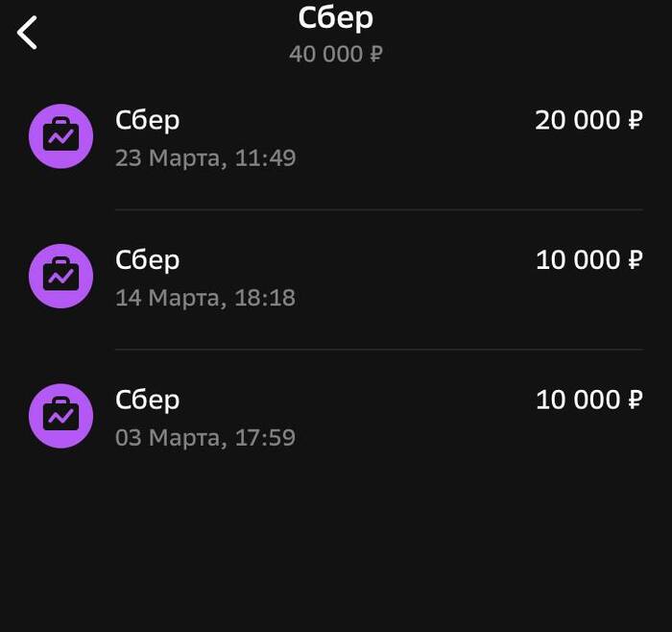Open the Сбер entry name above 23 Марта
672x632 pixels.
click(147, 120)
